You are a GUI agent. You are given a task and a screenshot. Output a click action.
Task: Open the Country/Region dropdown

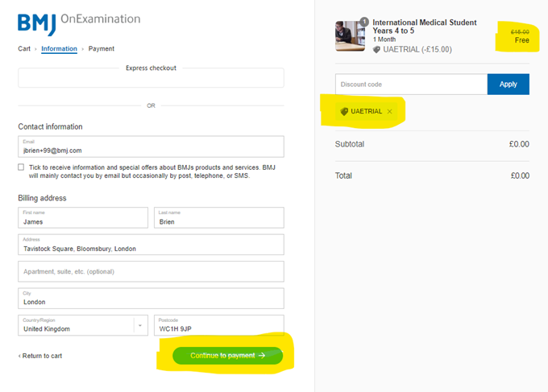(x=83, y=325)
